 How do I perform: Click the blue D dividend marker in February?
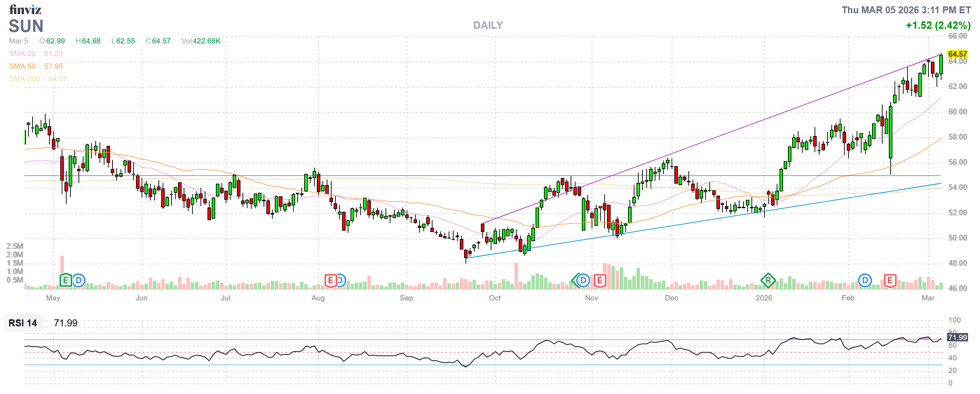865,281
